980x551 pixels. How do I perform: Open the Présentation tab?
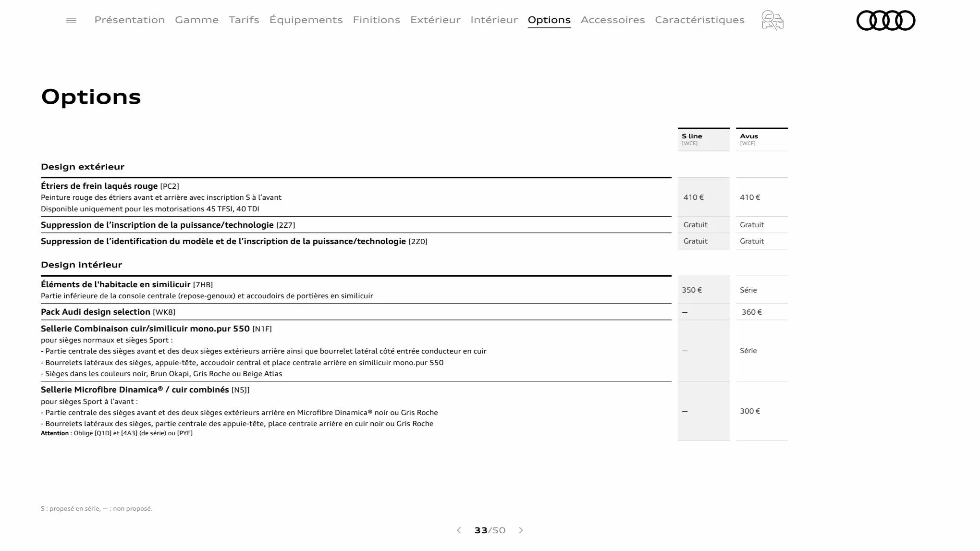click(x=130, y=20)
